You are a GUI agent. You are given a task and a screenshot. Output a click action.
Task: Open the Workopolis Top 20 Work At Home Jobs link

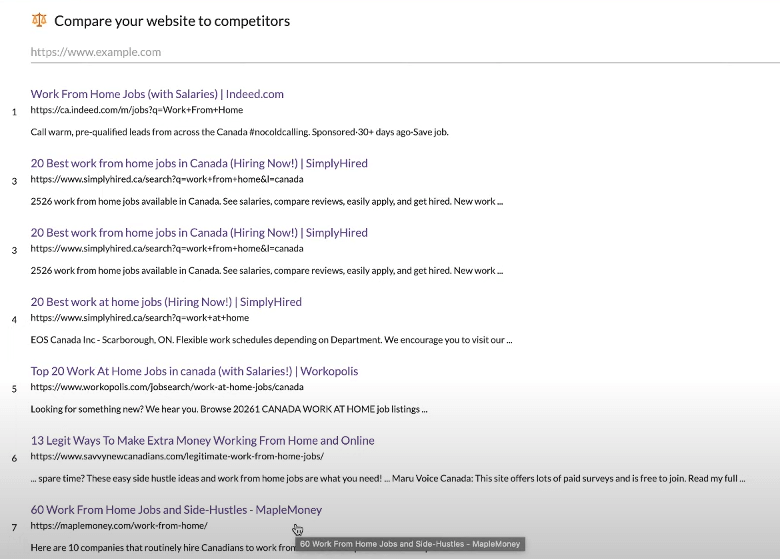pyautogui.click(x=194, y=371)
